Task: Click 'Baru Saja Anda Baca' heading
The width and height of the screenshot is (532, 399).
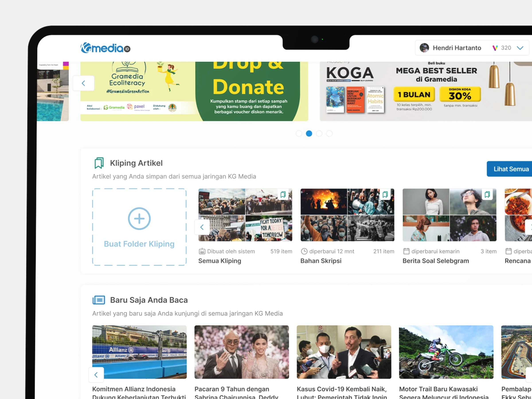Action: [149, 300]
